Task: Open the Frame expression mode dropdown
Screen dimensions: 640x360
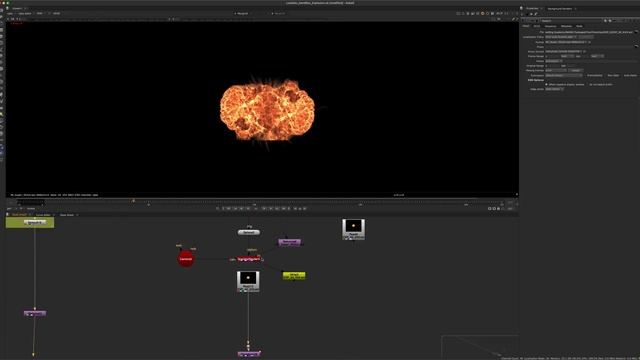Action: click(553, 61)
